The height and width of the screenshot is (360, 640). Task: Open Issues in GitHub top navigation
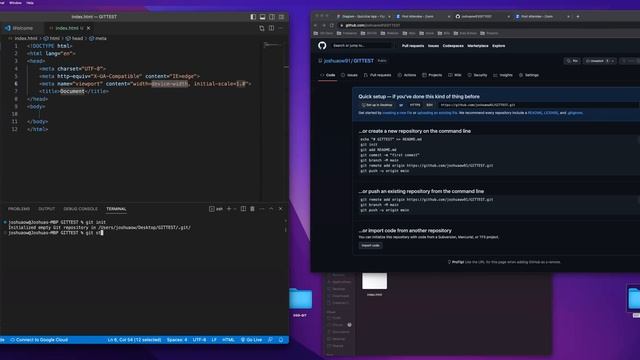pos(433,46)
